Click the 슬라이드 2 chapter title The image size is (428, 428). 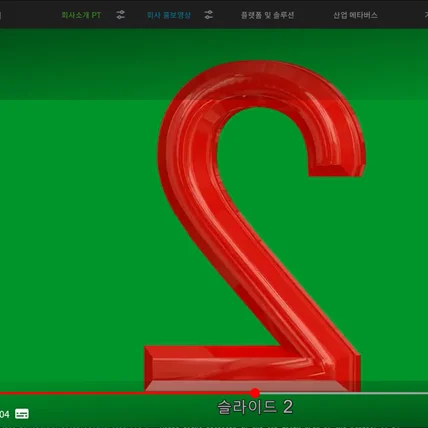pos(255,407)
